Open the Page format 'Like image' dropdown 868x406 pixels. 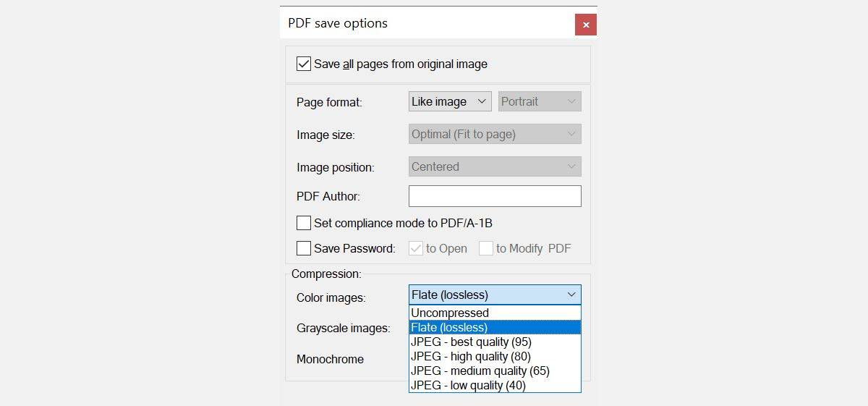[x=450, y=101]
